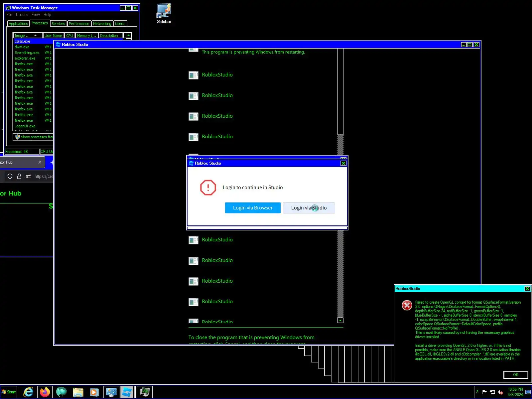The width and height of the screenshot is (532, 399).
Task: Click the Firefox address bar URL
Action: tap(44, 177)
